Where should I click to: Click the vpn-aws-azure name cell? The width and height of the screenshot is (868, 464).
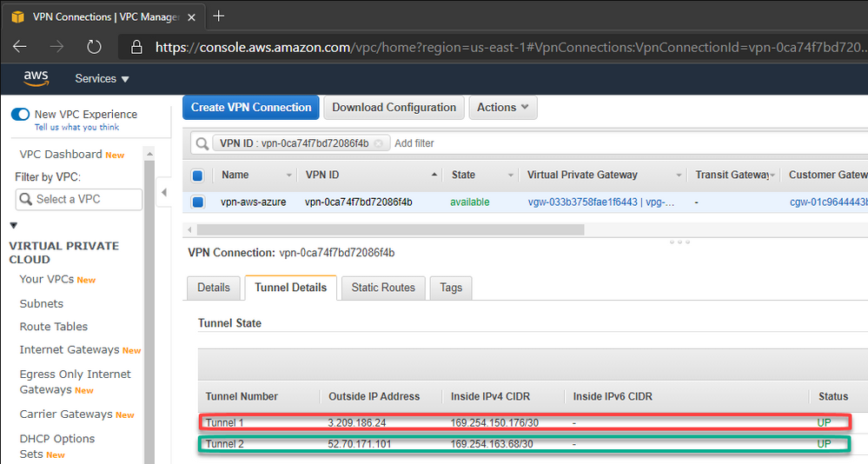click(x=254, y=202)
